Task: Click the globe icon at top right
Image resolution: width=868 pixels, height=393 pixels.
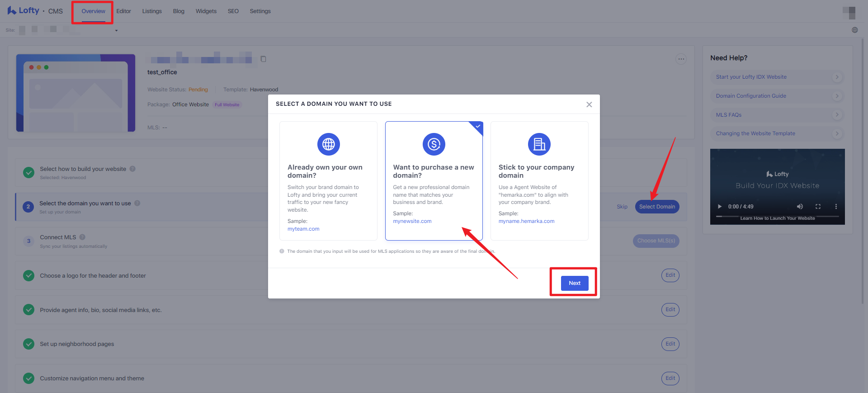Action: coord(854,30)
